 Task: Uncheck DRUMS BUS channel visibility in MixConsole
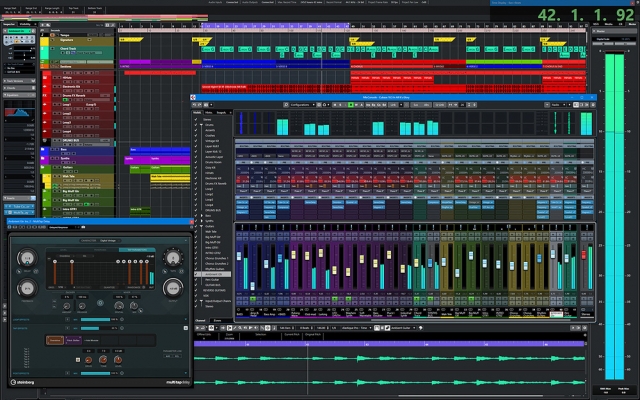(x=196, y=210)
